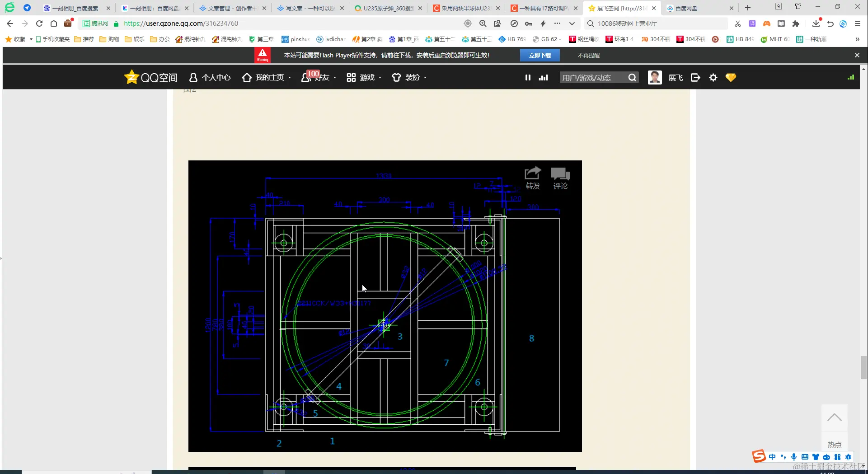Switch to the 一种具有17路可调 tab

[544, 8]
